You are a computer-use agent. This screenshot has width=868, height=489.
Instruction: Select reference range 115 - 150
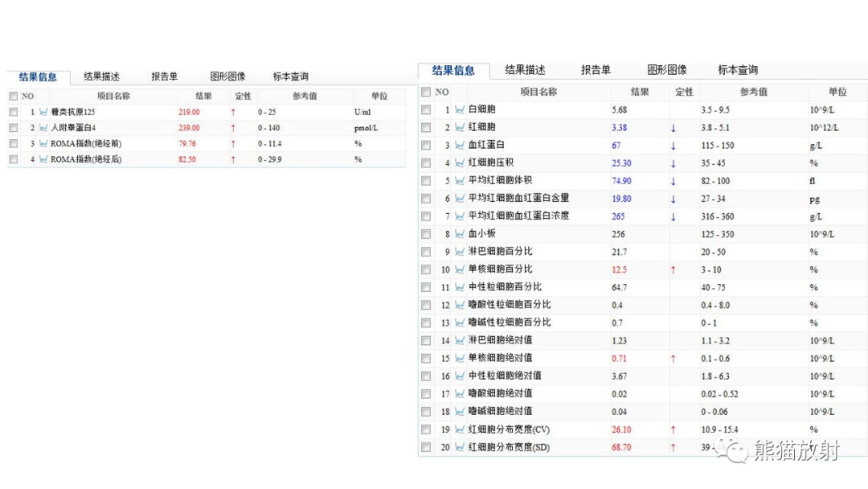(718, 145)
